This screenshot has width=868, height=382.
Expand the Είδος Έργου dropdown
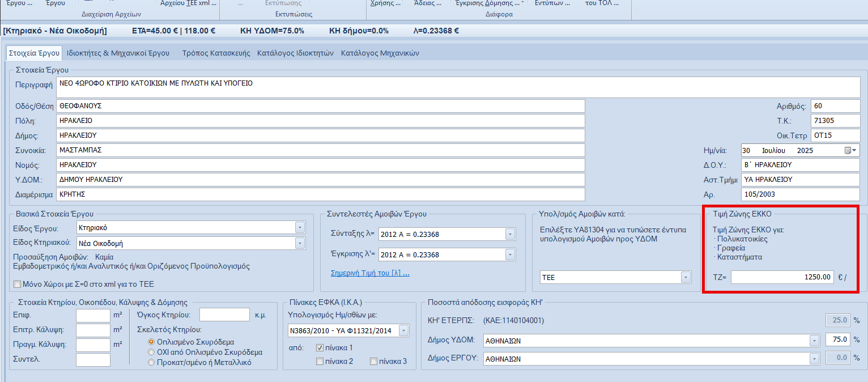pyautogui.click(x=300, y=228)
